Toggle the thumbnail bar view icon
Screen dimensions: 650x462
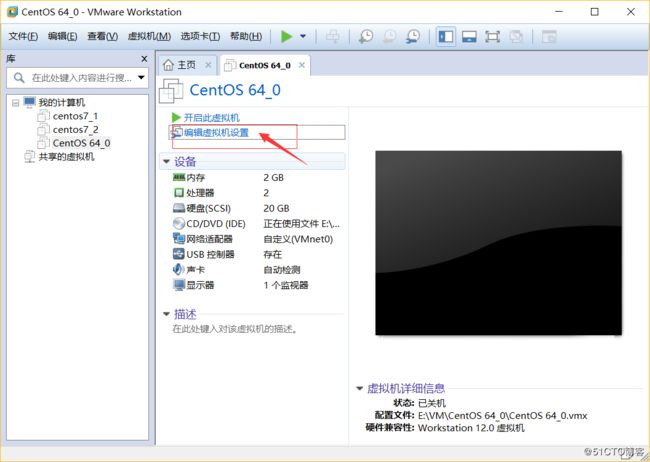click(469, 36)
